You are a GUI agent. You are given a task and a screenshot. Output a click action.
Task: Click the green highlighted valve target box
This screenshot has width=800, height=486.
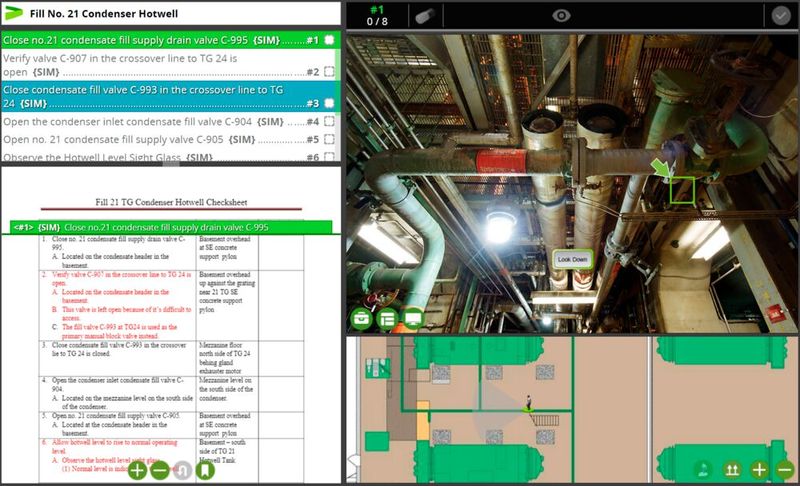coord(682,188)
